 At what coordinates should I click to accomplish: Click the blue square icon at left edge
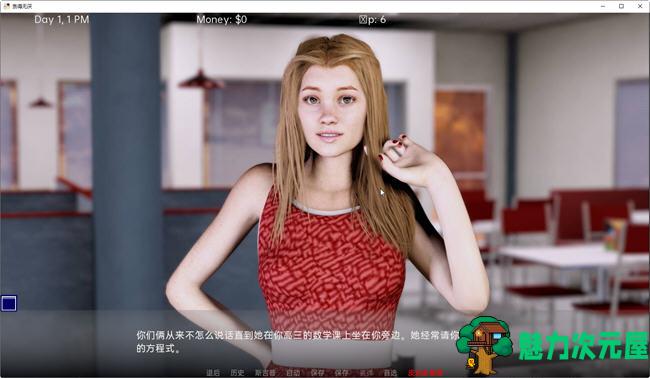click(9, 303)
